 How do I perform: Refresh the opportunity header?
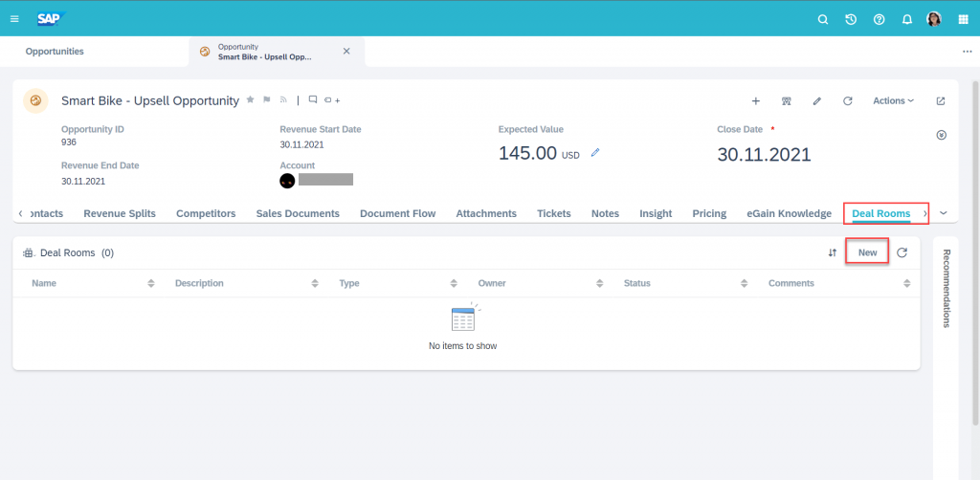point(848,101)
